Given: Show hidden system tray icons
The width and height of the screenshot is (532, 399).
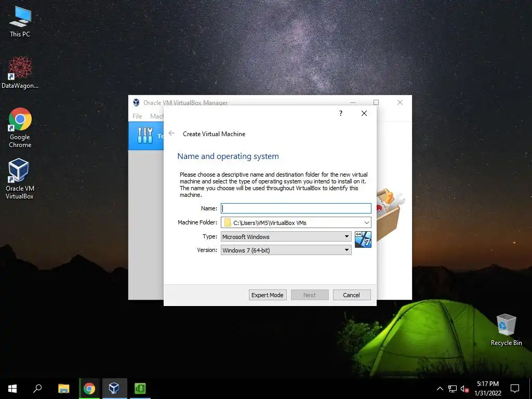Looking at the screenshot, I should coord(440,389).
